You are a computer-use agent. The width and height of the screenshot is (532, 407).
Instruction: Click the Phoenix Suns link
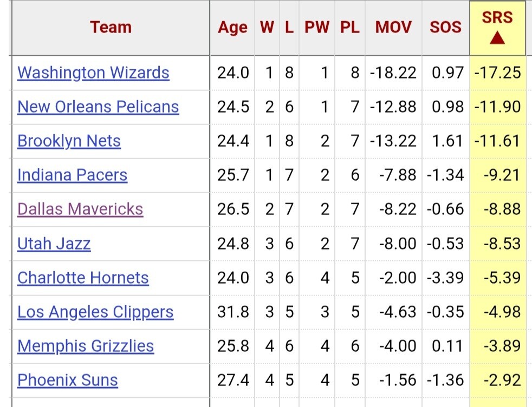tap(68, 380)
